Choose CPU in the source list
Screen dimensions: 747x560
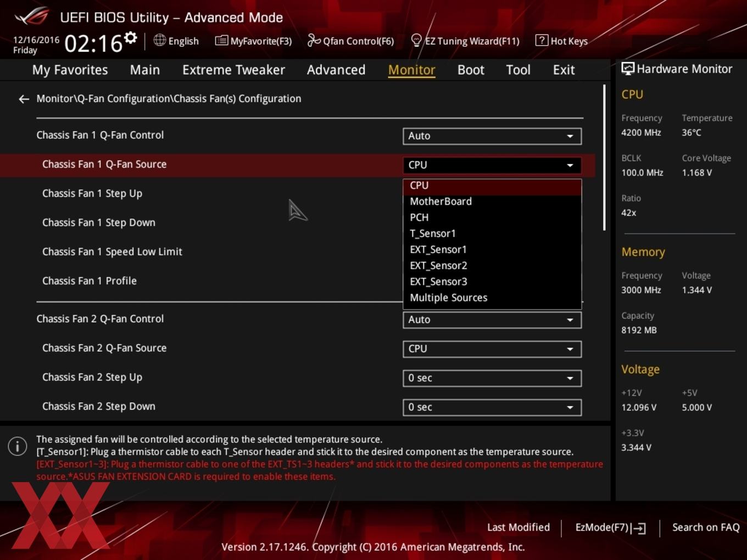coord(492,186)
